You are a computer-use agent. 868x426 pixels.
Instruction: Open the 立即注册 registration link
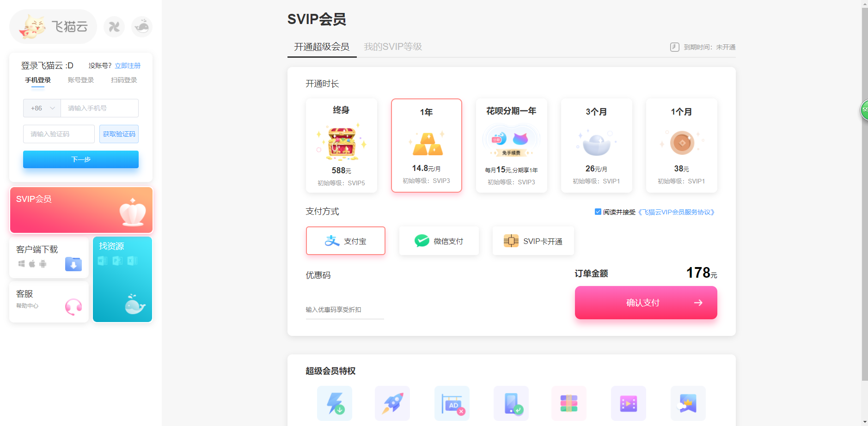pos(128,65)
